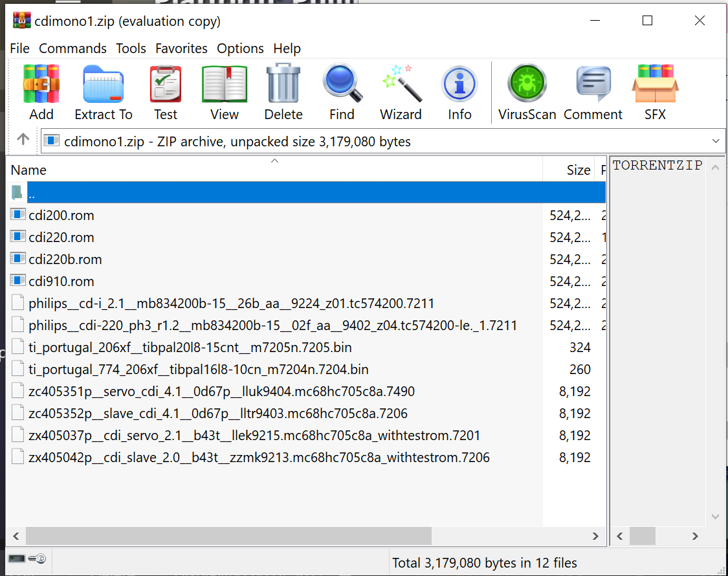Click the archive icon in address bar
Image resolution: width=728 pixels, height=576 pixels.
tap(52, 140)
